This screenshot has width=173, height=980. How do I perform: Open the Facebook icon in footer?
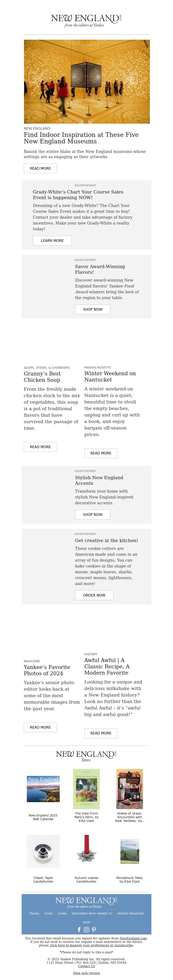pyautogui.click(x=79, y=930)
